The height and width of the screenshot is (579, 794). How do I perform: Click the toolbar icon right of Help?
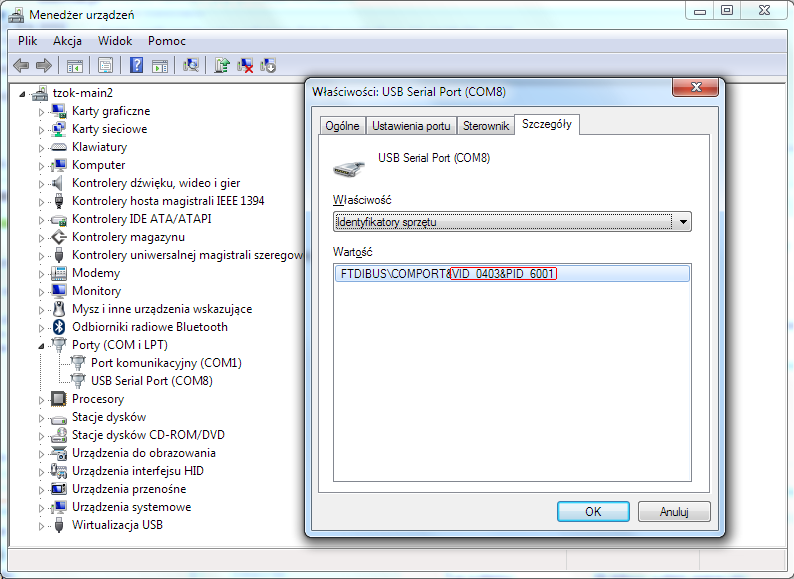(160, 65)
